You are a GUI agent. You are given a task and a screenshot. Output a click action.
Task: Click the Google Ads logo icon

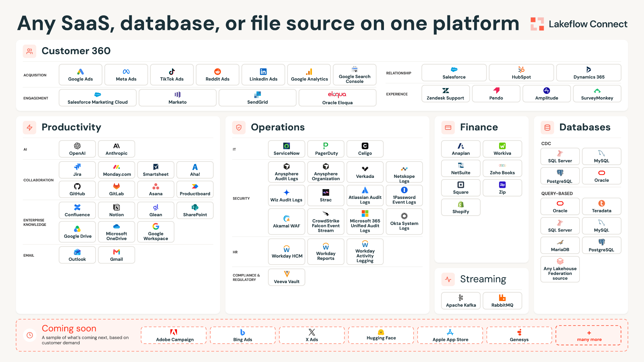click(x=80, y=72)
